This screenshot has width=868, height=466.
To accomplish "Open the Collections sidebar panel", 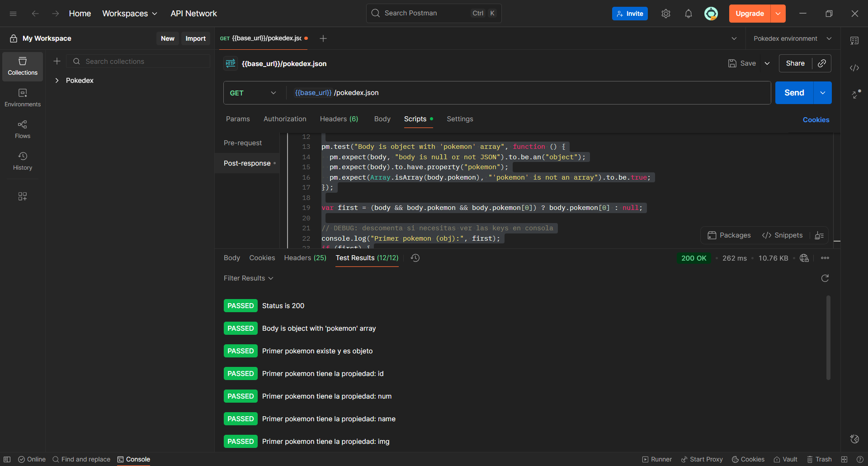I will [x=23, y=66].
